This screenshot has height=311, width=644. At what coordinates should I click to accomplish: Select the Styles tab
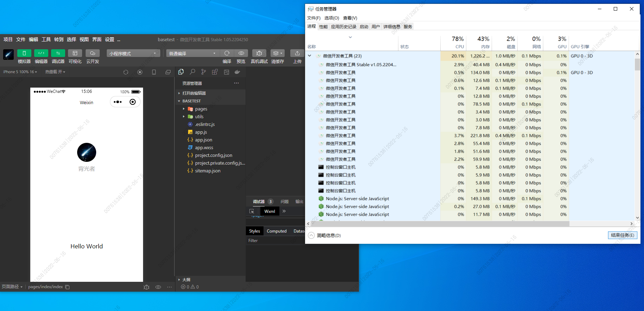254,231
